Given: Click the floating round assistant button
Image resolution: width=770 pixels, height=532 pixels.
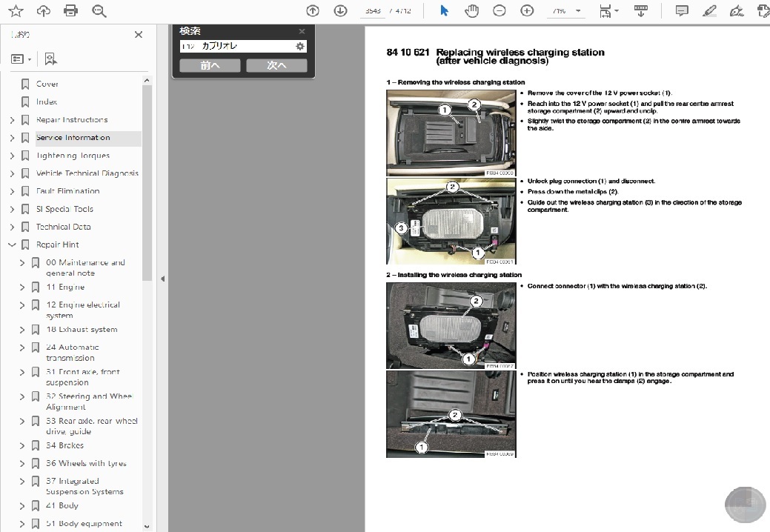Looking at the screenshot, I should coord(745,505).
